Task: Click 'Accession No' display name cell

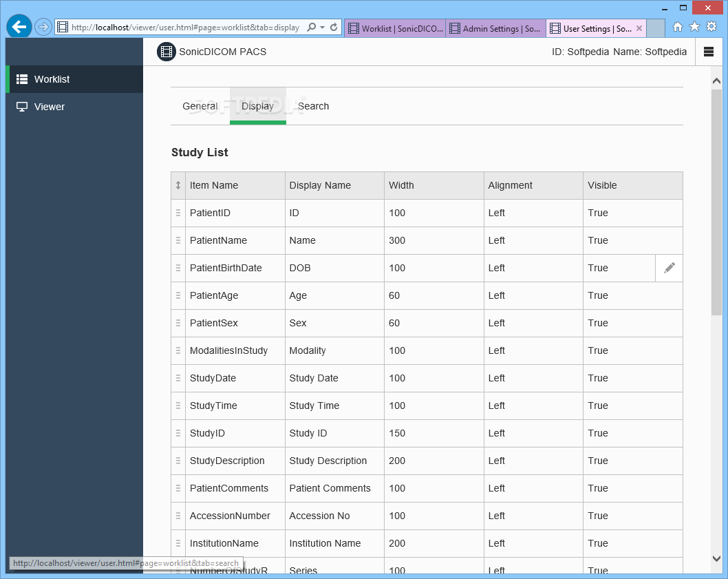Action: click(x=334, y=516)
